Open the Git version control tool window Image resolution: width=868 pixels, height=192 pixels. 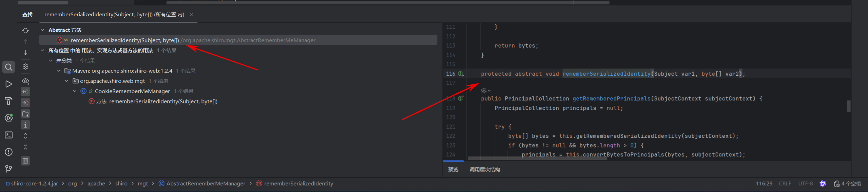click(x=8, y=169)
